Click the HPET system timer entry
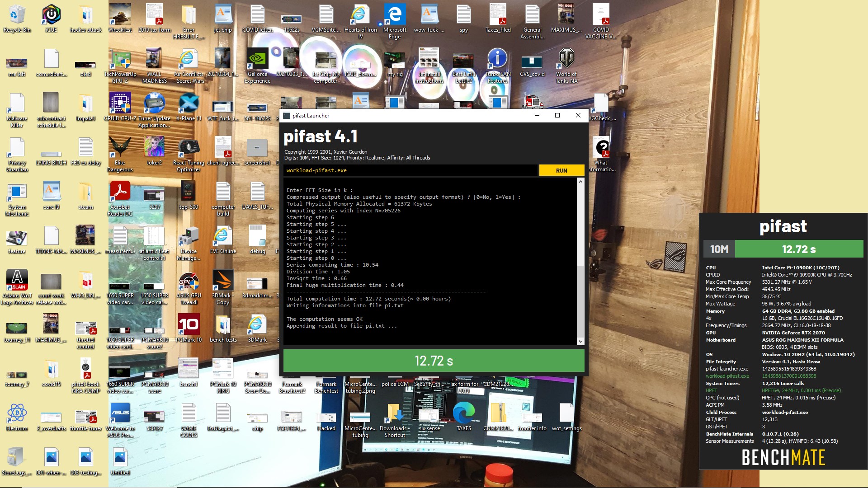The height and width of the screenshot is (488, 868). [x=773, y=390]
